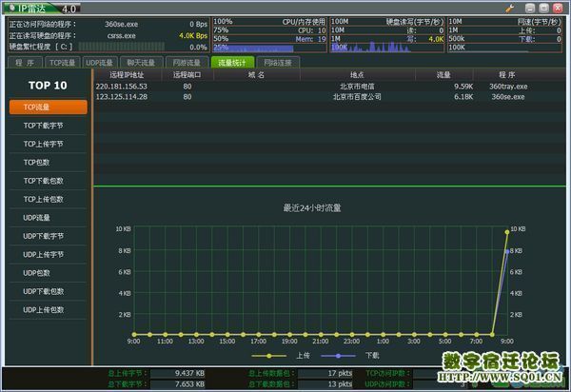The image size is (571, 392).
Task: Click the yellow upload peak data point
Action: (507, 232)
